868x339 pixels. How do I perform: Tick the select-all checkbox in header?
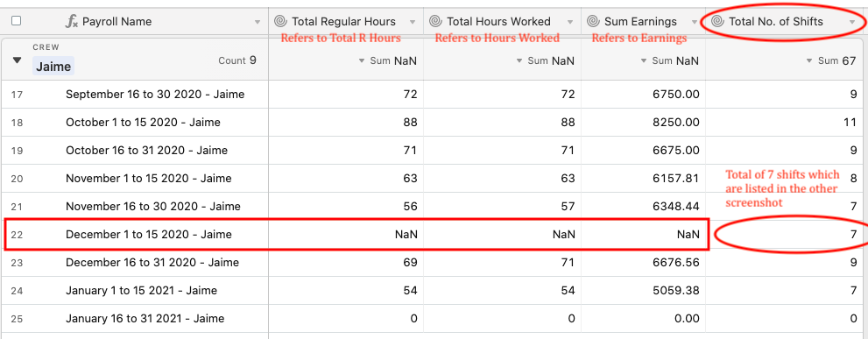pyautogui.click(x=17, y=21)
